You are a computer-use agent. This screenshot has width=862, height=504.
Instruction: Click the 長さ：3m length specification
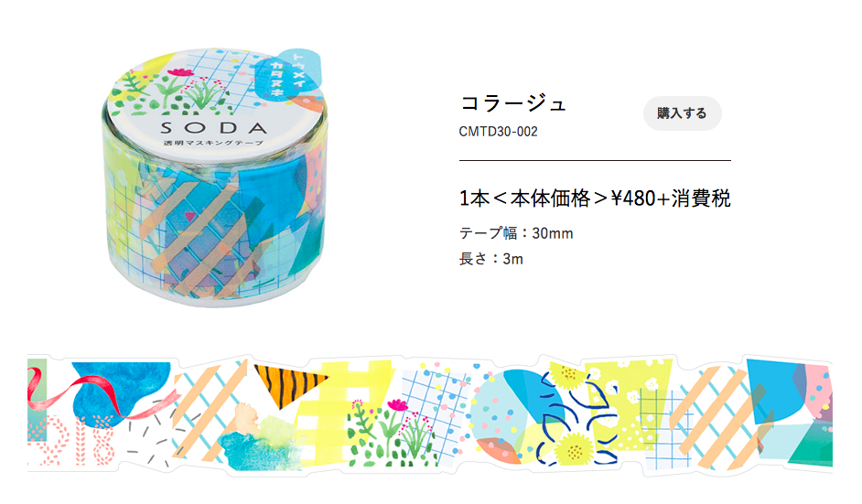490,259
